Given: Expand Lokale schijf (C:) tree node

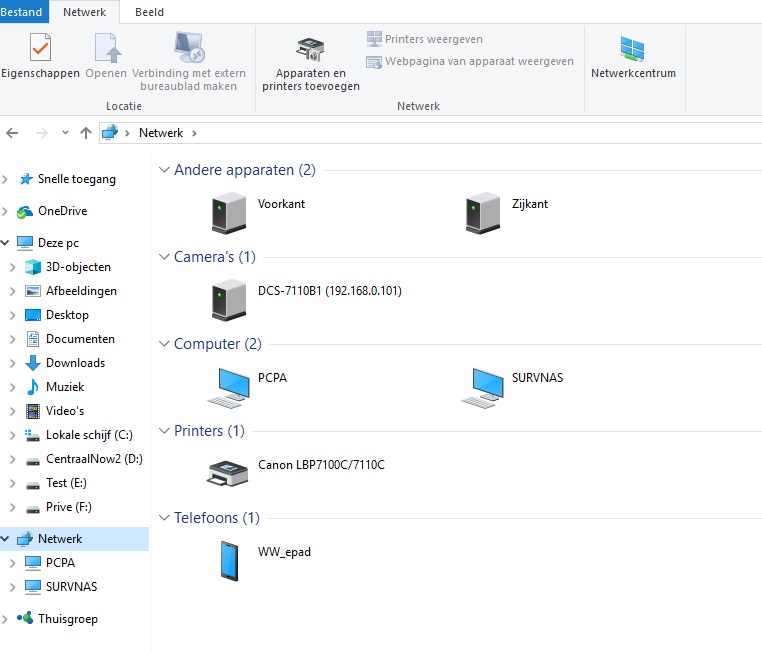Looking at the screenshot, I should point(13,435).
